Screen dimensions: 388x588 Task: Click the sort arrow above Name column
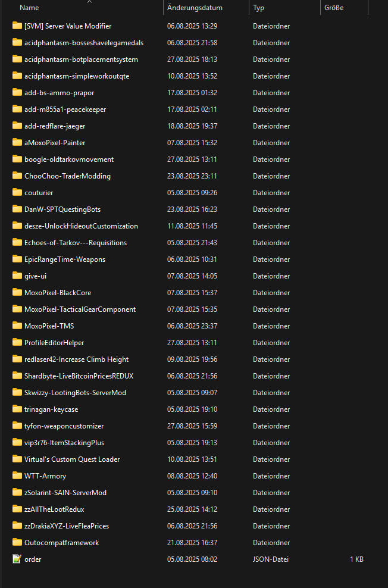pos(89,2)
